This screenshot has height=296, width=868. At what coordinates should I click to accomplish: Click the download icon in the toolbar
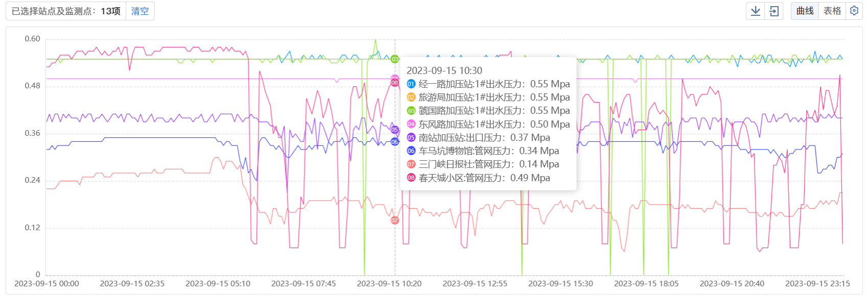[x=755, y=11]
